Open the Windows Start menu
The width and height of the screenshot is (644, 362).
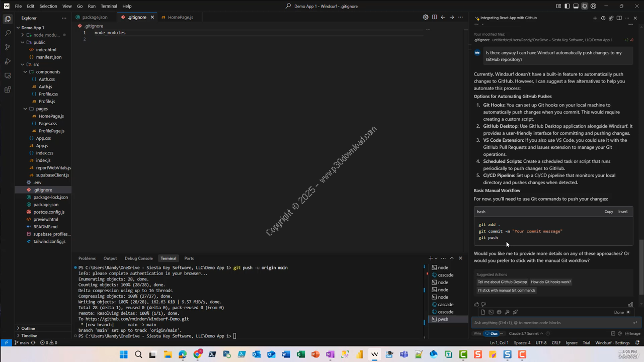[x=124, y=354]
